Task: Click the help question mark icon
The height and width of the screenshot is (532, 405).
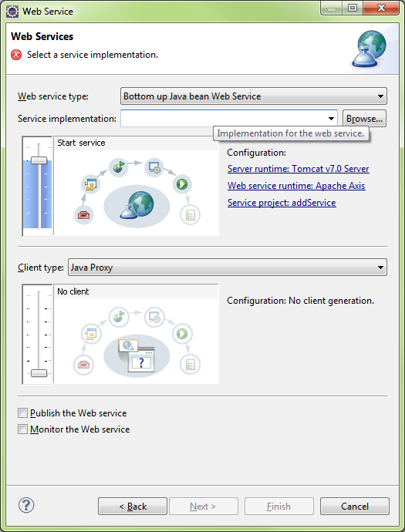Action: coord(26,505)
